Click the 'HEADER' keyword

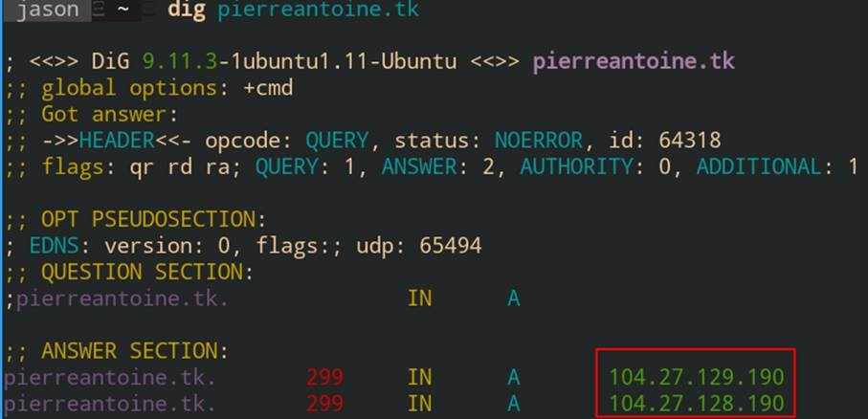click(117, 142)
